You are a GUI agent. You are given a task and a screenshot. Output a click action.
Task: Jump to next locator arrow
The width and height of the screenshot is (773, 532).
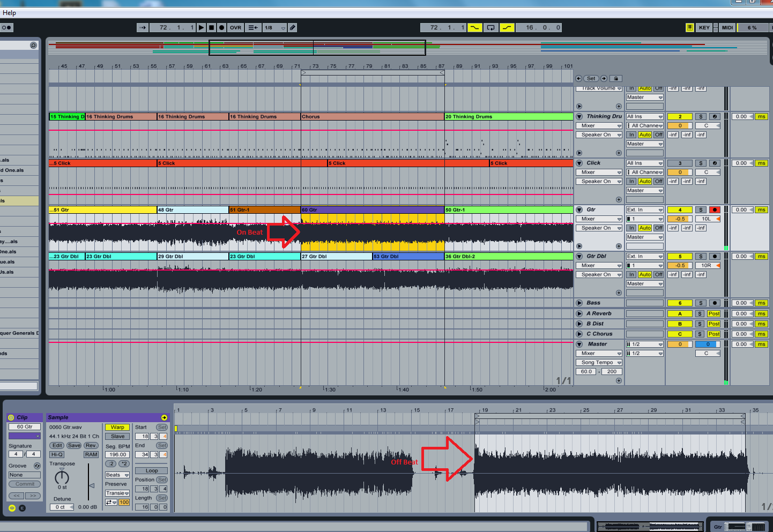pos(604,78)
